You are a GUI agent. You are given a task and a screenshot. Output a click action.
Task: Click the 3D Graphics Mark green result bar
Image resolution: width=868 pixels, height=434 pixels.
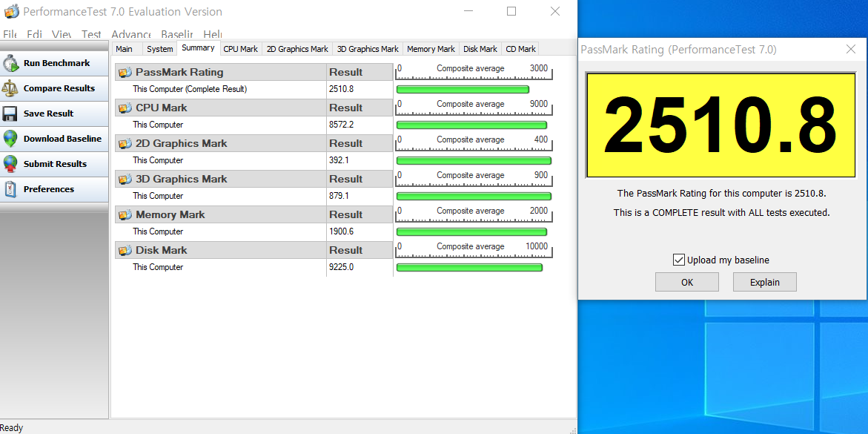[x=474, y=196]
